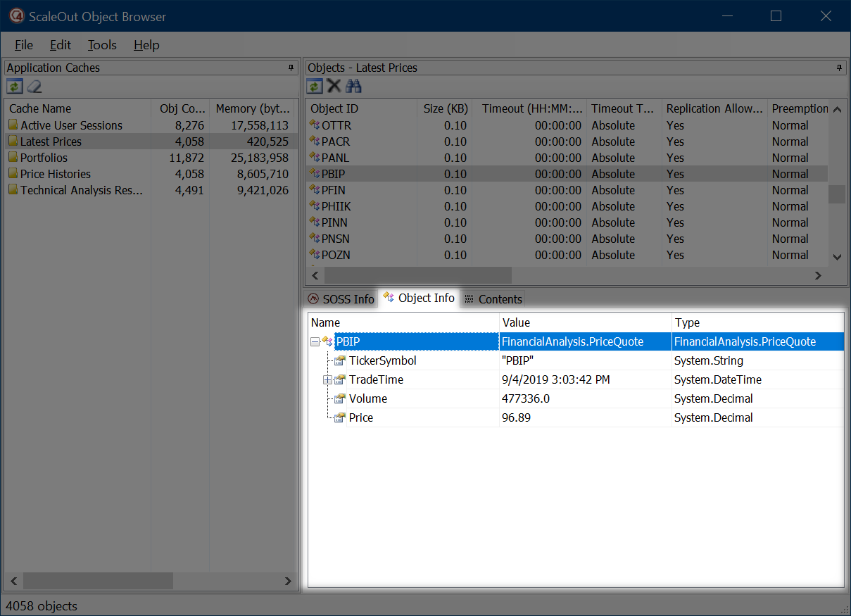The height and width of the screenshot is (616, 851).
Task: Click the delete X icon in Objects toolbar
Action: tap(334, 87)
